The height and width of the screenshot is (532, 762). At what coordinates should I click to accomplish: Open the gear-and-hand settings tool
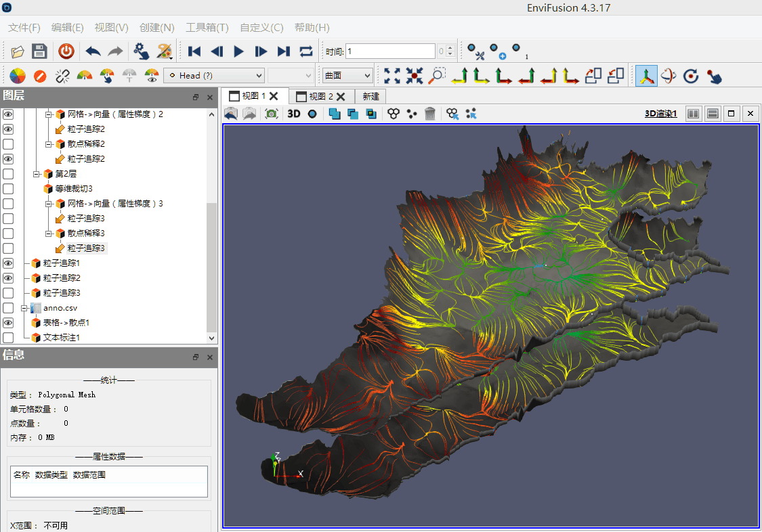click(x=141, y=51)
